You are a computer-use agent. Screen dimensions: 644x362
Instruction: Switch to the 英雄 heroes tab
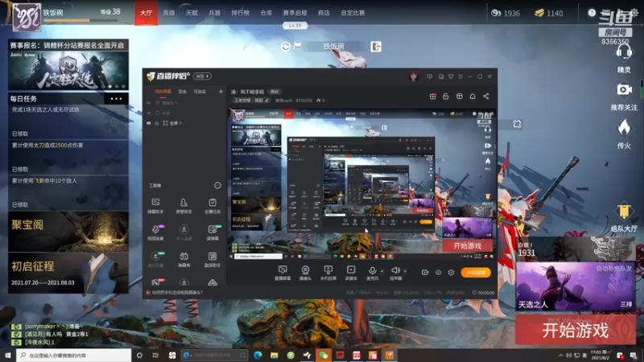(169, 13)
